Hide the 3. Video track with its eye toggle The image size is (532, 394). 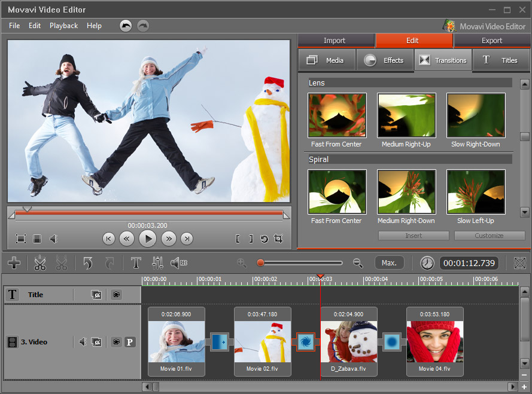point(115,341)
